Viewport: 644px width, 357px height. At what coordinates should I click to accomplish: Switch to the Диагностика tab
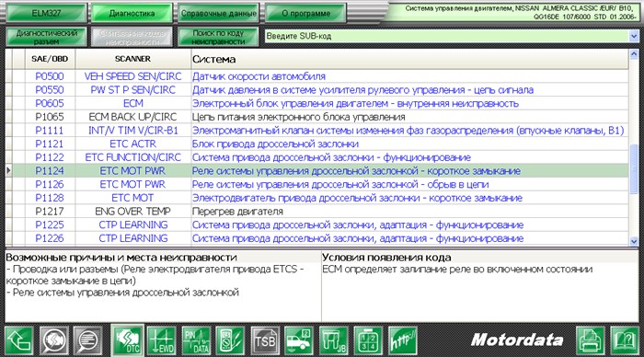click(132, 13)
